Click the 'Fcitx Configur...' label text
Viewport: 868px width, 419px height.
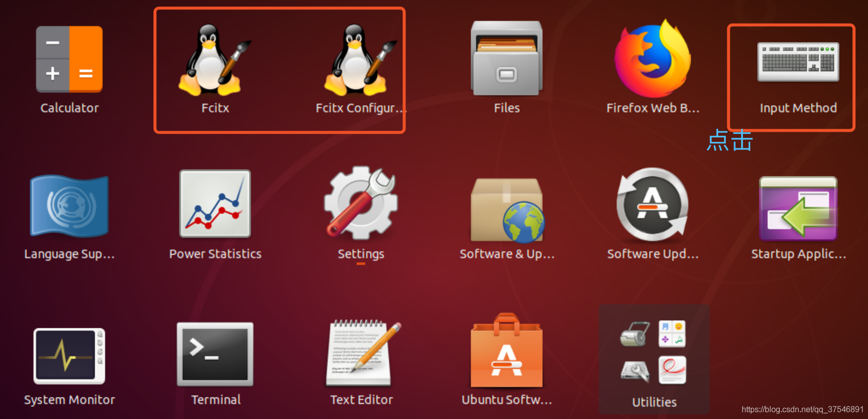tap(361, 108)
